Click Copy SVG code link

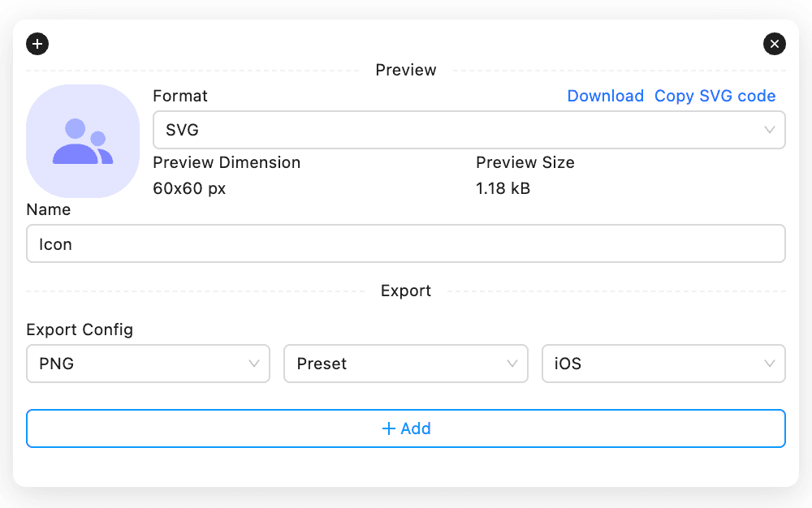pos(715,96)
